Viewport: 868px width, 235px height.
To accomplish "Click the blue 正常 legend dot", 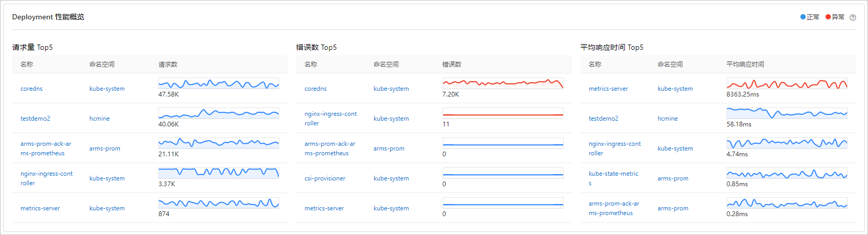I will tap(803, 17).
